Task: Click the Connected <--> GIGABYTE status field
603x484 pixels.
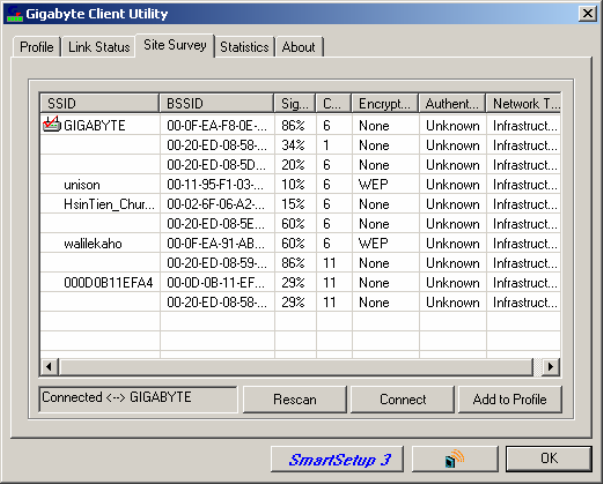Action: (138, 399)
